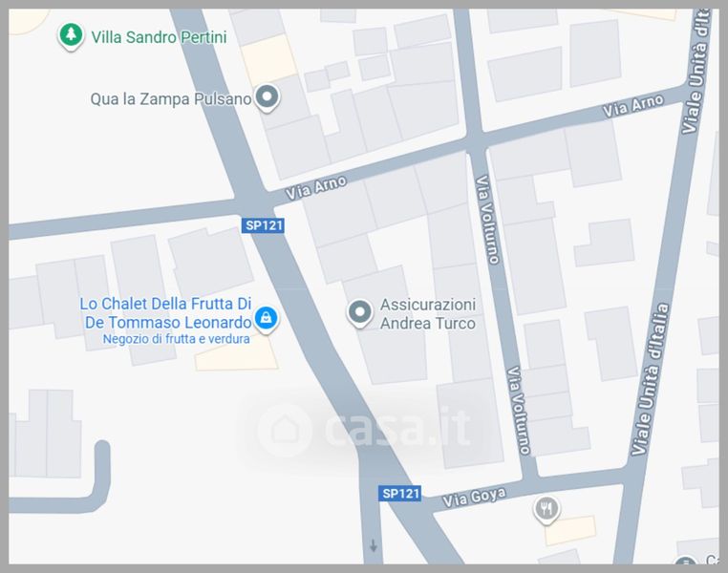Click the one-way arrow on the bottom road

point(373,545)
